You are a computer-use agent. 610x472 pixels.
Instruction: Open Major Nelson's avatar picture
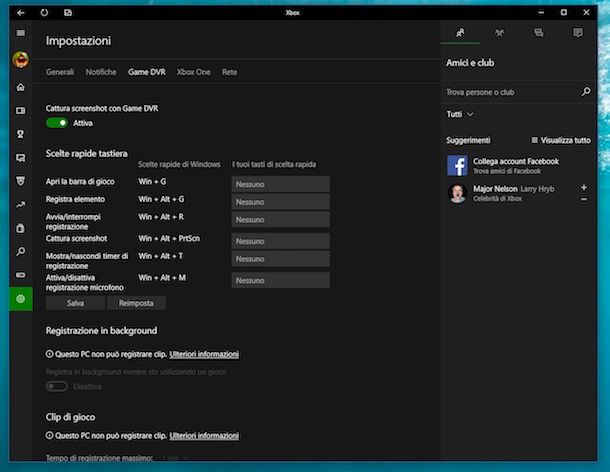457,193
